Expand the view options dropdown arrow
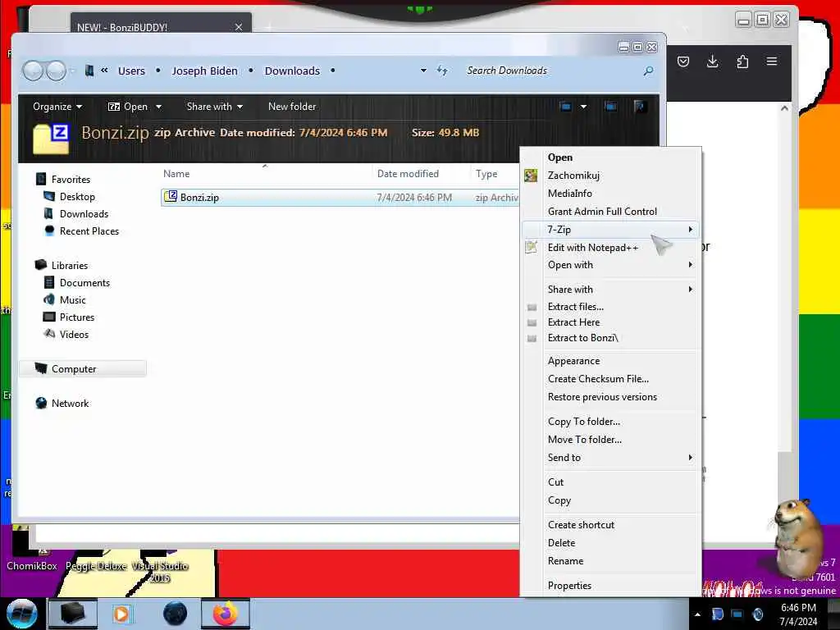Screen dimensions: 840x630 click(x=583, y=106)
